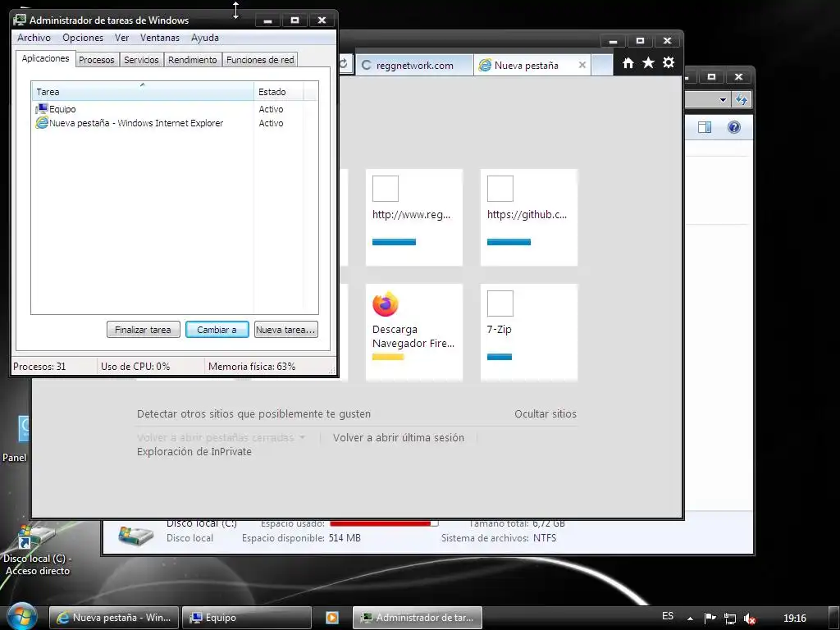Click refresh button in Internet Explorer address bar
The width and height of the screenshot is (840, 630).
click(344, 64)
